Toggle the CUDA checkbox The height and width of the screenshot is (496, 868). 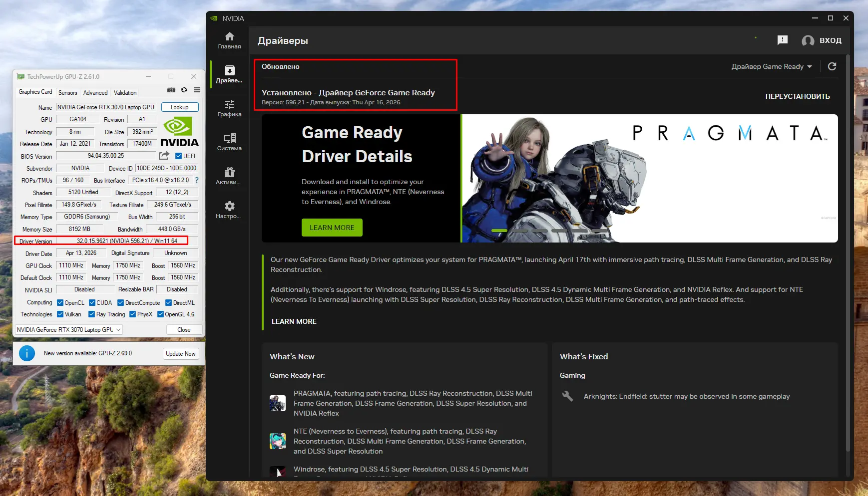pyautogui.click(x=92, y=303)
